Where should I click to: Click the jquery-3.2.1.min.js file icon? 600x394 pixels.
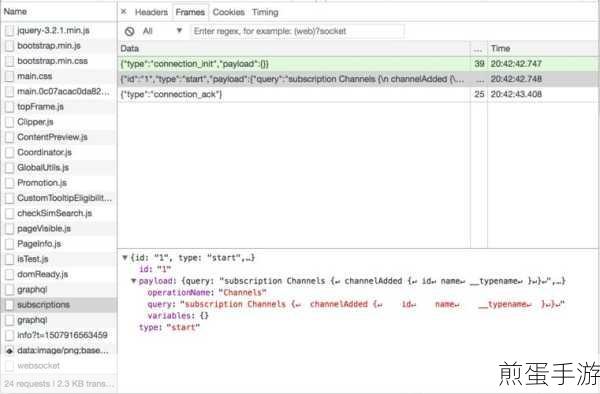click(x=9, y=31)
